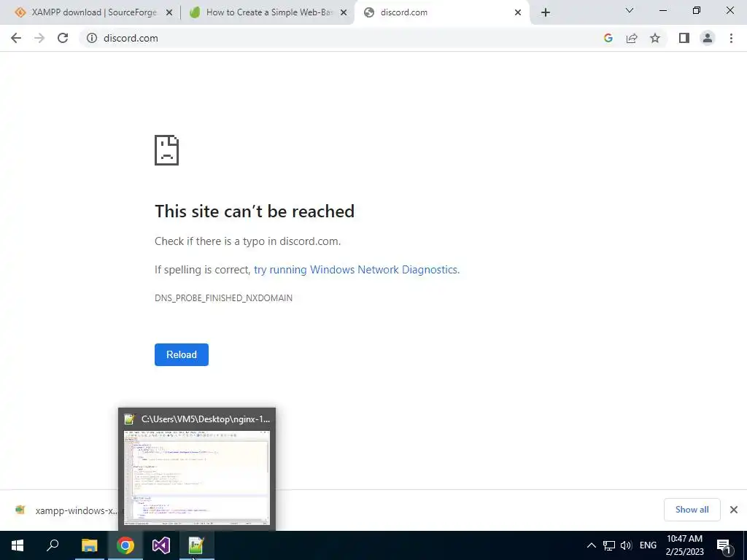Open the Chrome profile avatar menu
Image resolution: width=747 pixels, height=560 pixels.
708,38
